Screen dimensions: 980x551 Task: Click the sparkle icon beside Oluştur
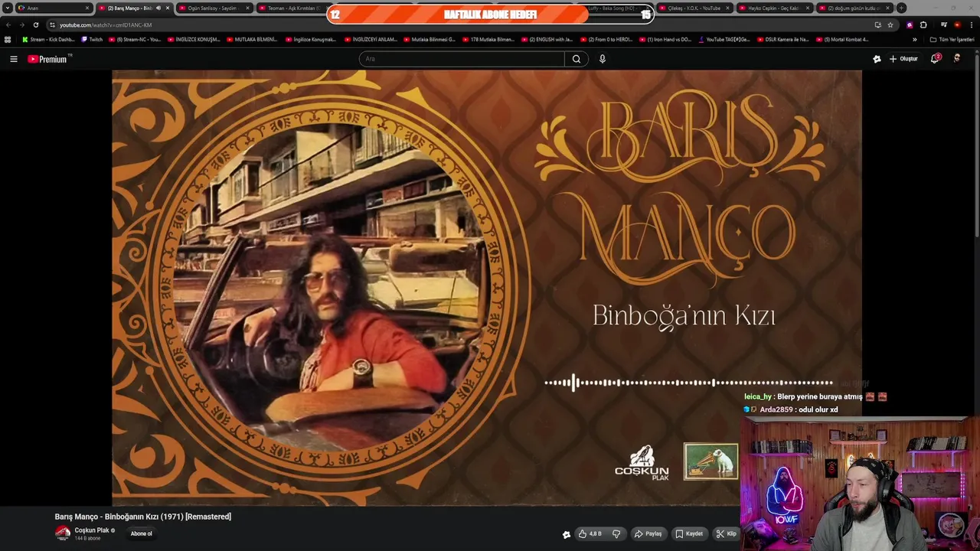[877, 59]
